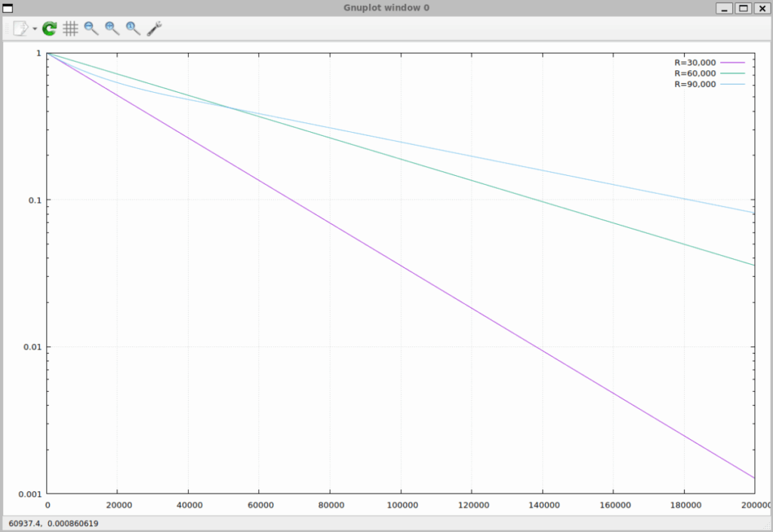Expand the export dropdown arrow

[x=35, y=29]
